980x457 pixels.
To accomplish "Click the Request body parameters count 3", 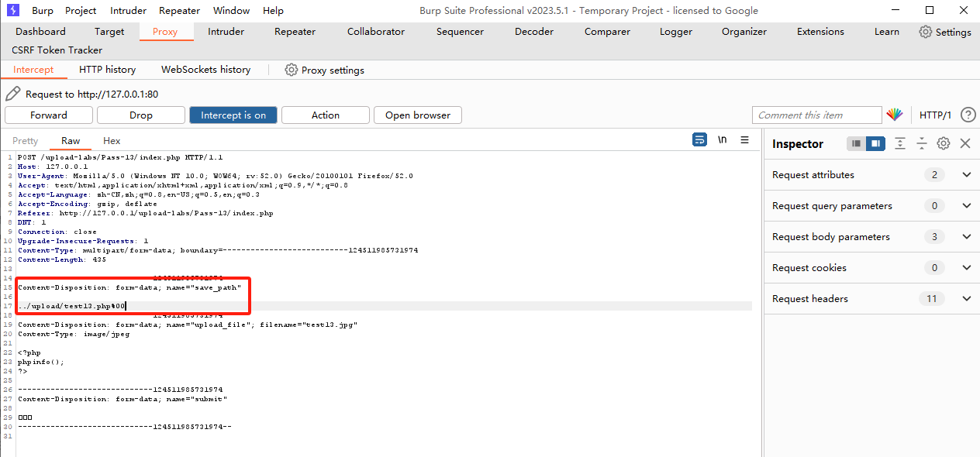I will point(934,237).
